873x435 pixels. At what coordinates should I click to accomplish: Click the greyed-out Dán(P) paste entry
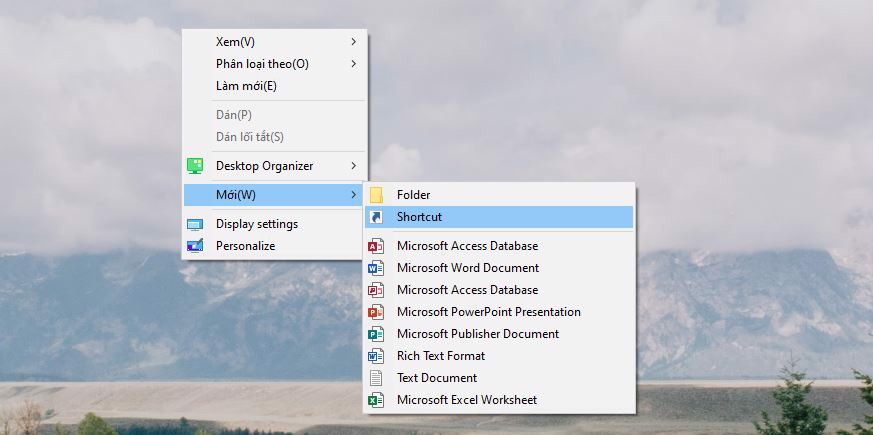pos(274,115)
